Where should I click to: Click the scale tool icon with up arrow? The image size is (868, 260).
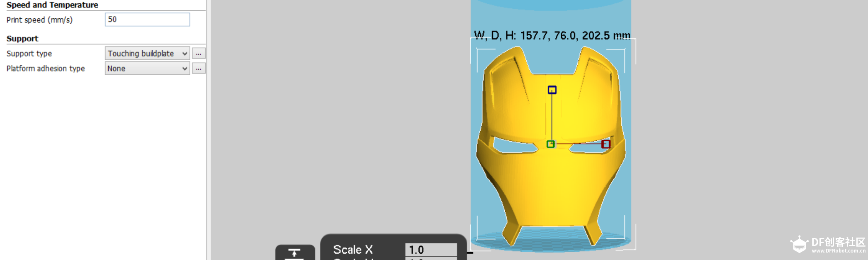pyautogui.click(x=295, y=253)
